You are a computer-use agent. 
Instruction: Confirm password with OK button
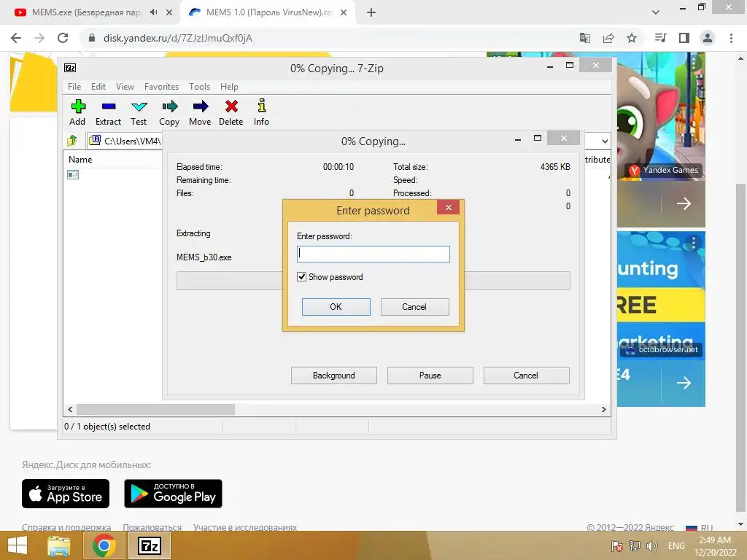click(336, 307)
